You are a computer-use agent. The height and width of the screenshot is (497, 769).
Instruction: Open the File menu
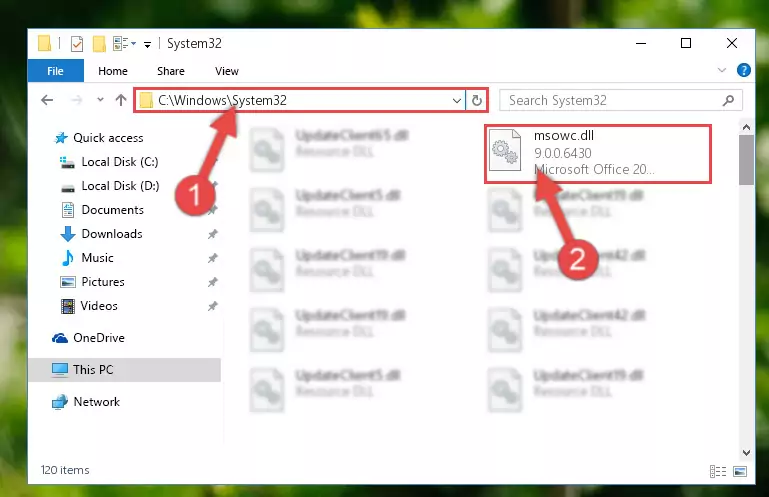tap(55, 71)
